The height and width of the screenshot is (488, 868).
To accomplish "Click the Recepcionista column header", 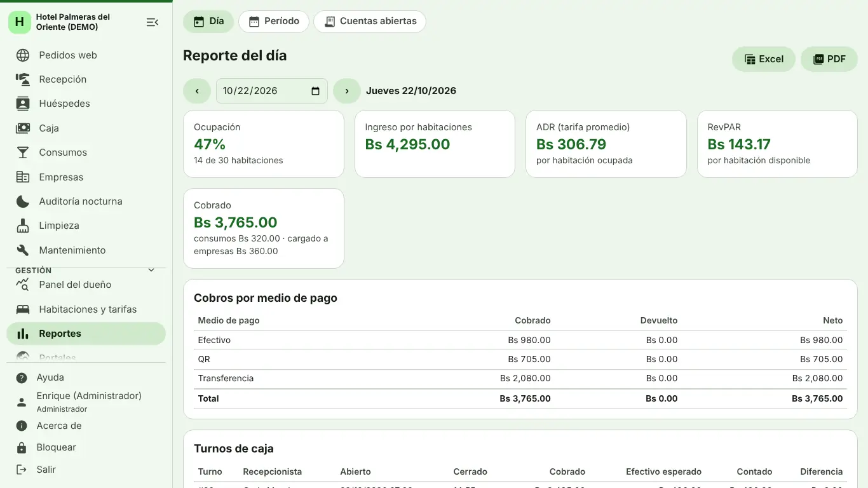I will [273, 471].
